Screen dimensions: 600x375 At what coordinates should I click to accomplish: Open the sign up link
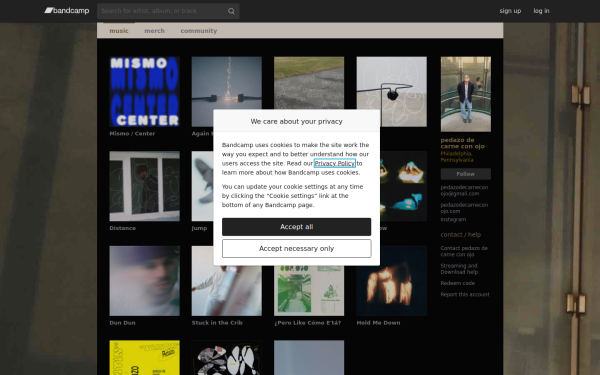[x=510, y=11]
